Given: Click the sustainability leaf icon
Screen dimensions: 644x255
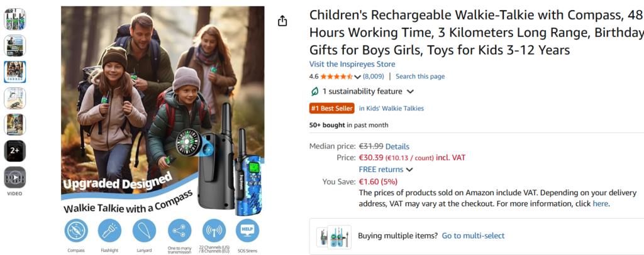Looking at the screenshot, I should 314,92.
